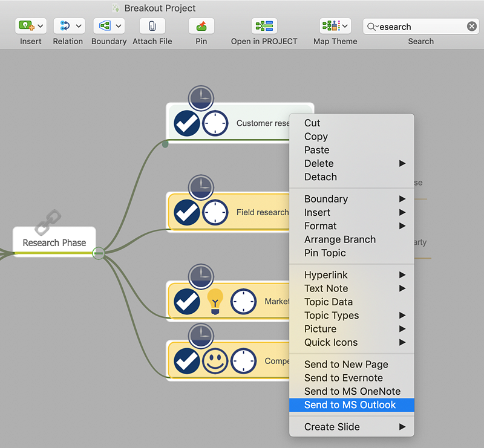Clear the search field with X button
This screenshot has height=448, width=484.
(x=472, y=27)
